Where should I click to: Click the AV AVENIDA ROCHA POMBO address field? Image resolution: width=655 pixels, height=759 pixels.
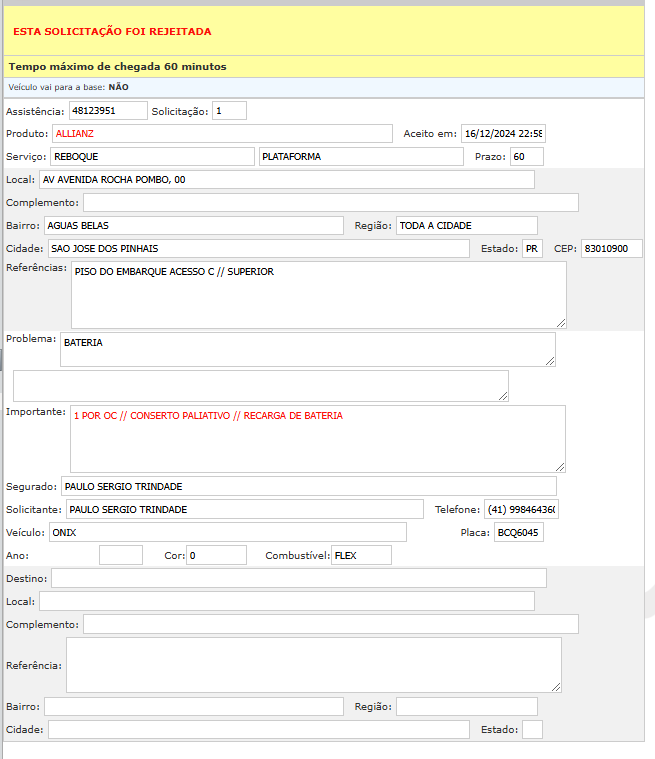point(286,180)
